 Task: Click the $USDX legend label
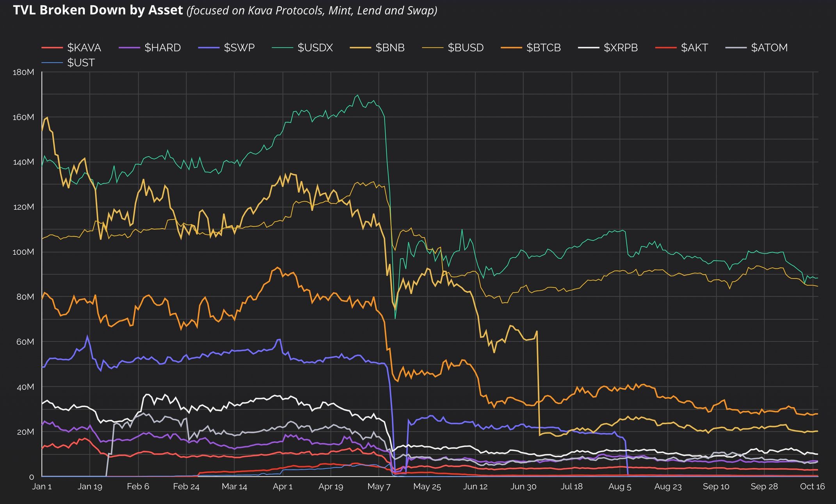pos(315,48)
